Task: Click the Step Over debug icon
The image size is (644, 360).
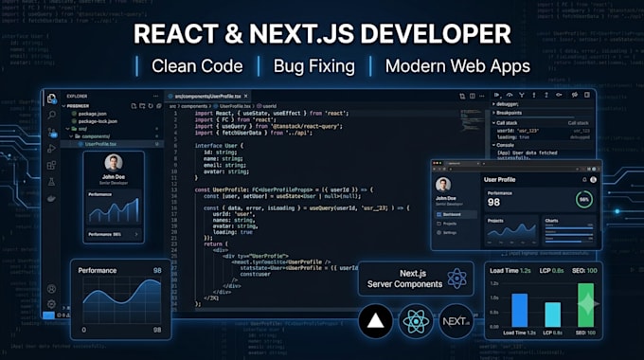Action: 510,95
